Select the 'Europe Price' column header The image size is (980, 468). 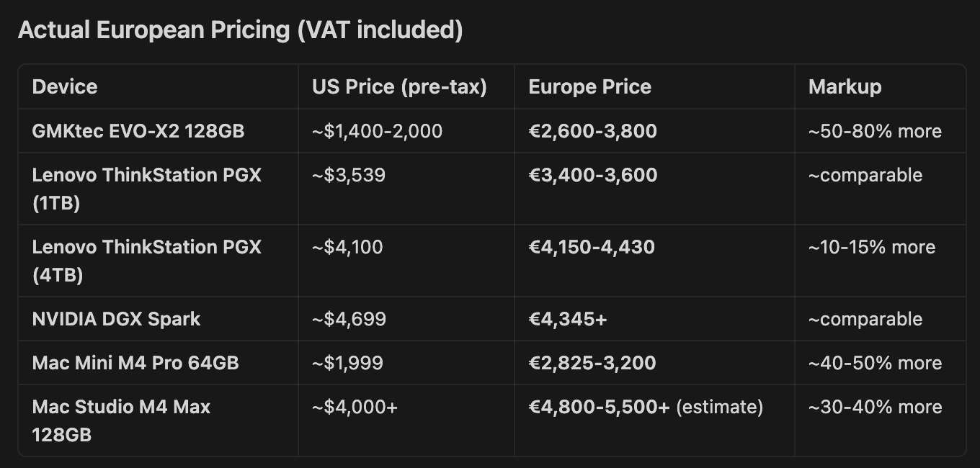[589, 87]
